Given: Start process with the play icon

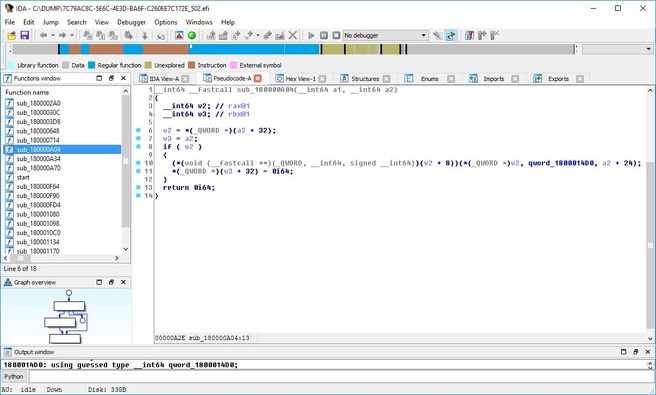Looking at the screenshot, I should 311,36.
